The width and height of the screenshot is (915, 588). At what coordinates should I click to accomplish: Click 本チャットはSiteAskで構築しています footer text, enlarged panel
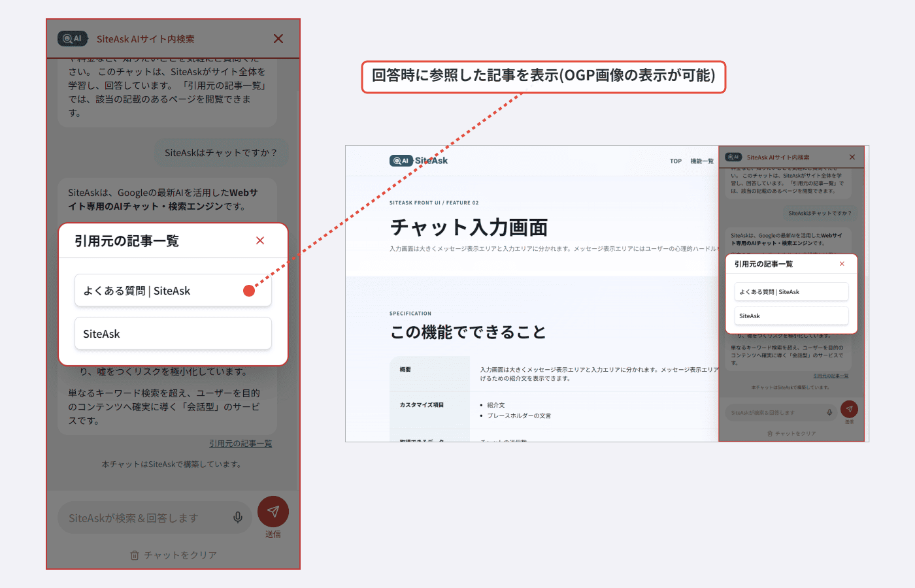click(172, 465)
